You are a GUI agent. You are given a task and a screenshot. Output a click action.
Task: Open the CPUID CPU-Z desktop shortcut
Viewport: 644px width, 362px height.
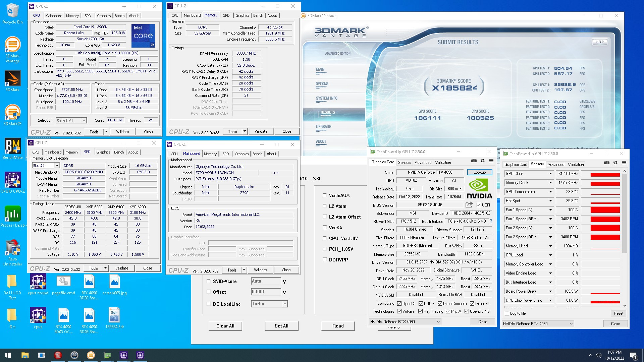pyautogui.click(x=12, y=183)
